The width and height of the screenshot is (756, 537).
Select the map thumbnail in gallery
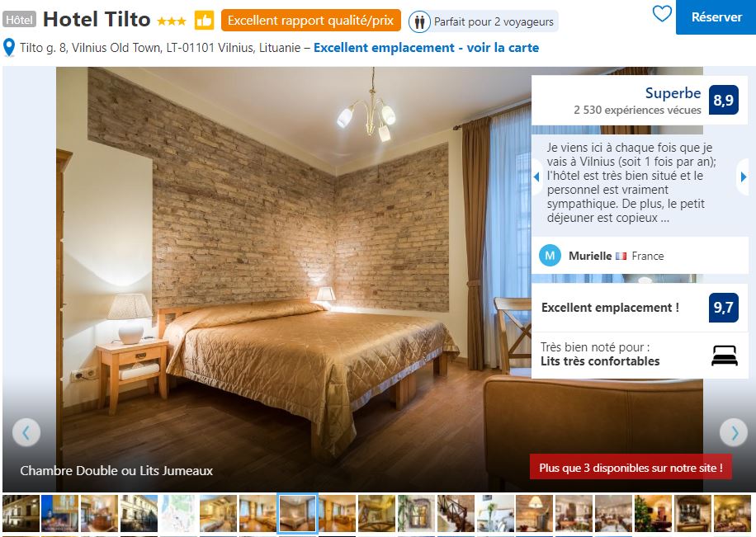178,513
